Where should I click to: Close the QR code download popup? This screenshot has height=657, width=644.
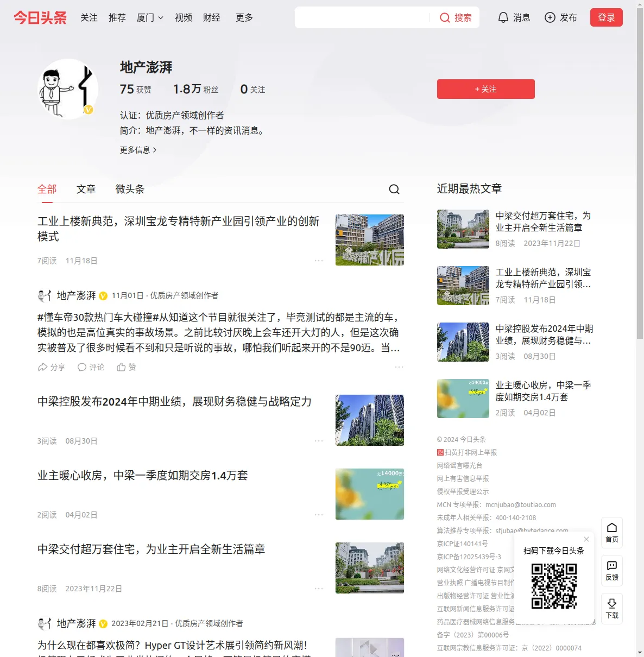pyautogui.click(x=586, y=539)
